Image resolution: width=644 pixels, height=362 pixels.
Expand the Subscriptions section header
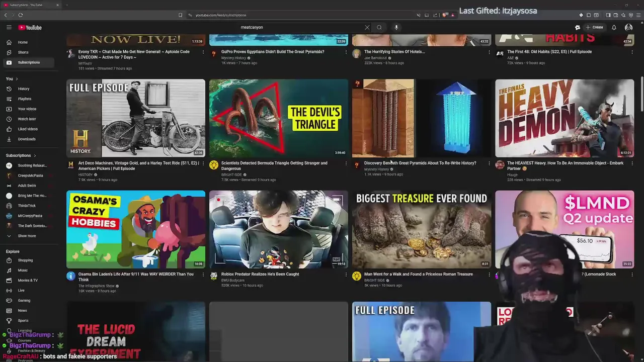[x=21, y=155]
